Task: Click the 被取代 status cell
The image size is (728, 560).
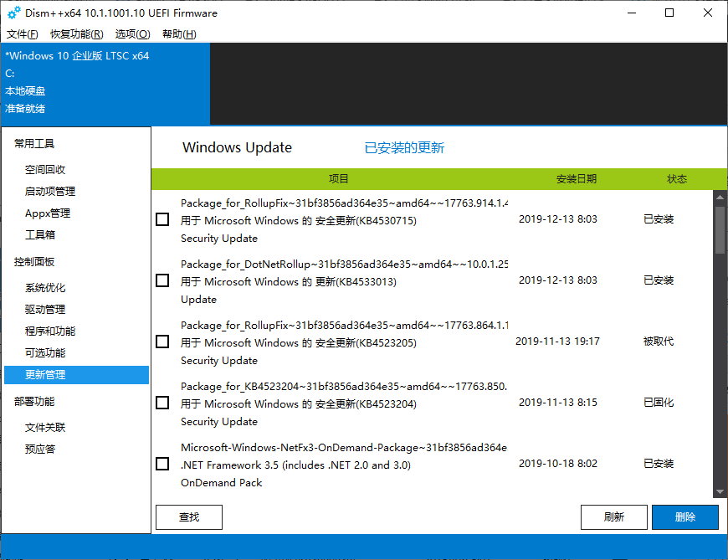Action: [659, 342]
